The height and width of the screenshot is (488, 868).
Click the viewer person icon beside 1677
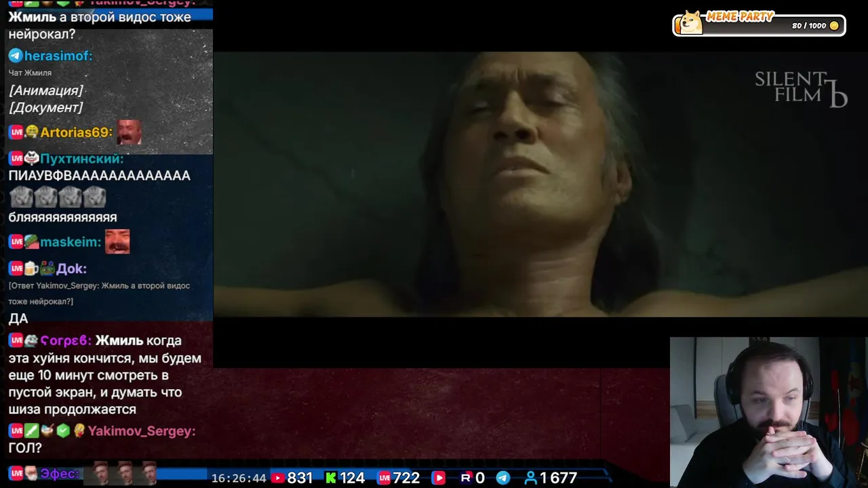tap(531, 478)
